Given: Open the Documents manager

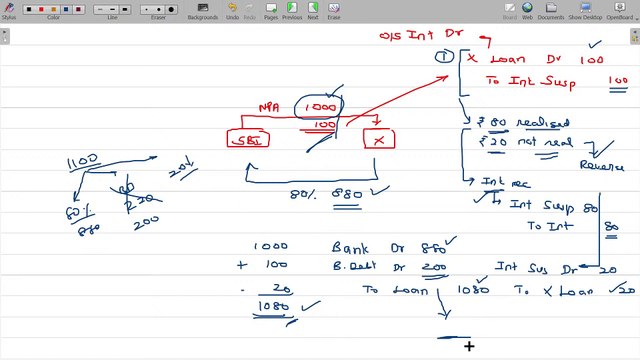Looking at the screenshot, I should click(x=551, y=11).
